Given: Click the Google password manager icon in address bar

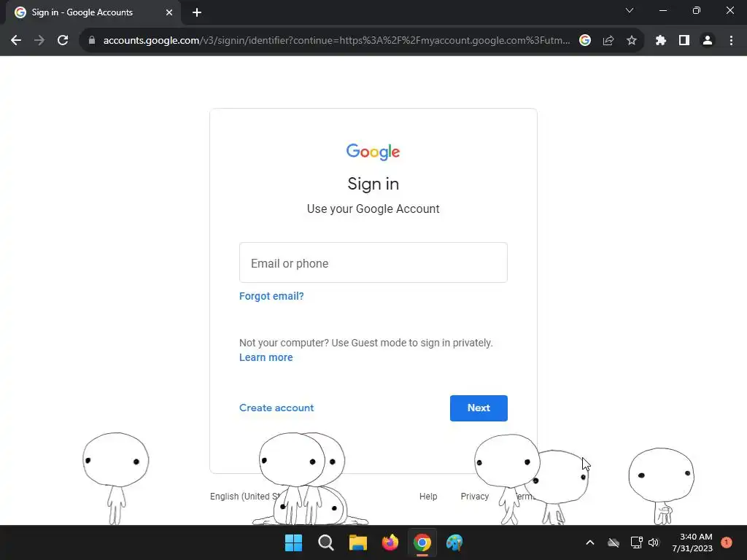Looking at the screenshot, I should 585,41.
